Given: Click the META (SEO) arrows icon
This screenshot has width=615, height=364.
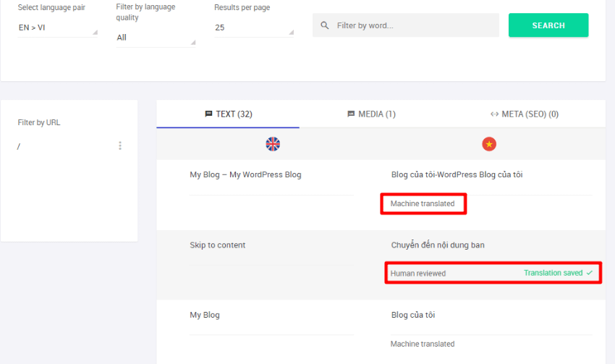Looking at the screenshot, I should [495, 114].
